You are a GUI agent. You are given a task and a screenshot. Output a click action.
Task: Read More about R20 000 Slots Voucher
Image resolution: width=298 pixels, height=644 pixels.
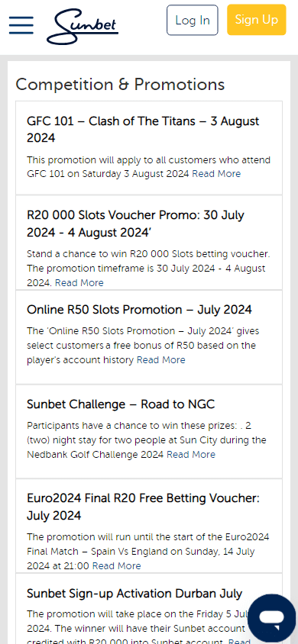(79, 283)
